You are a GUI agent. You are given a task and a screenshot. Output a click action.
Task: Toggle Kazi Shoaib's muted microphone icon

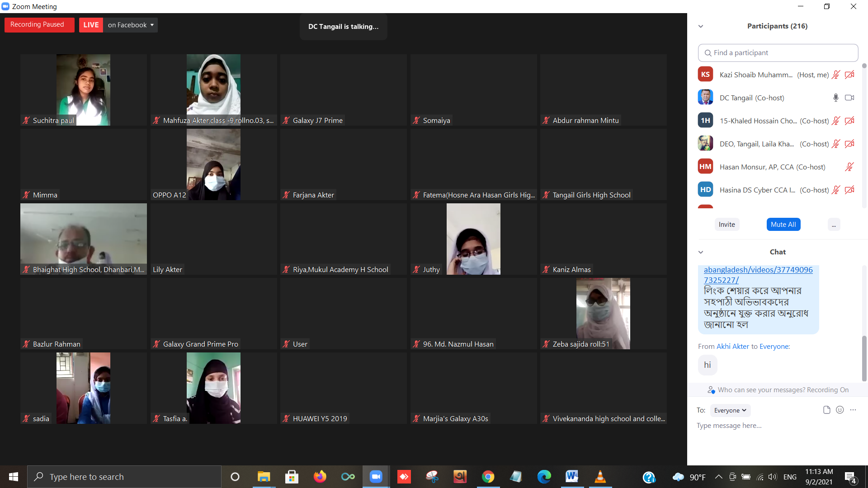pyautogui.click(x=836, y=75)
